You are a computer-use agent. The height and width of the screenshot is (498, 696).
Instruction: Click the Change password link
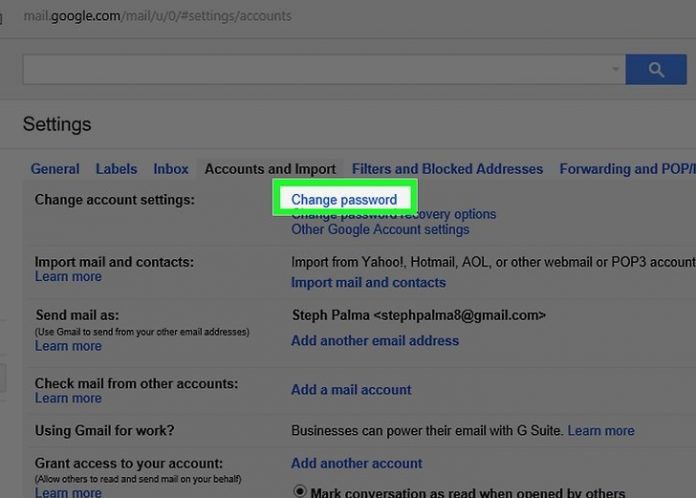(x=344, y=200)
